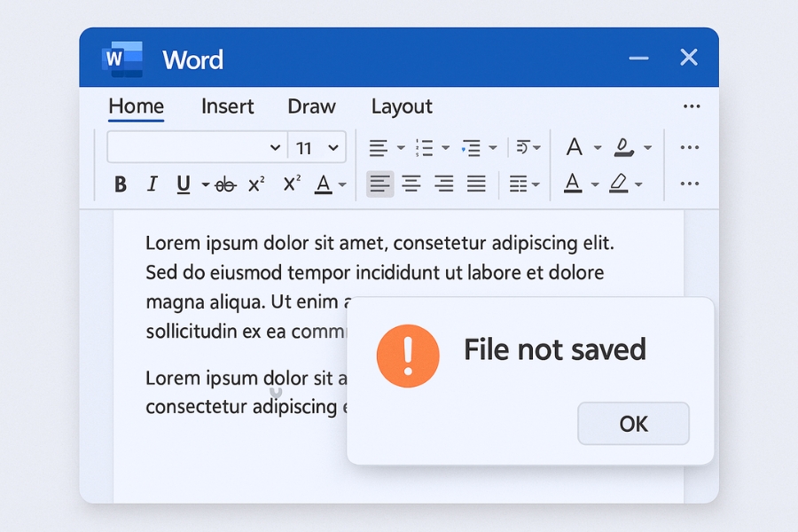
Task: Open the more options ellipsis beside tabs
Action: point(692,106)
